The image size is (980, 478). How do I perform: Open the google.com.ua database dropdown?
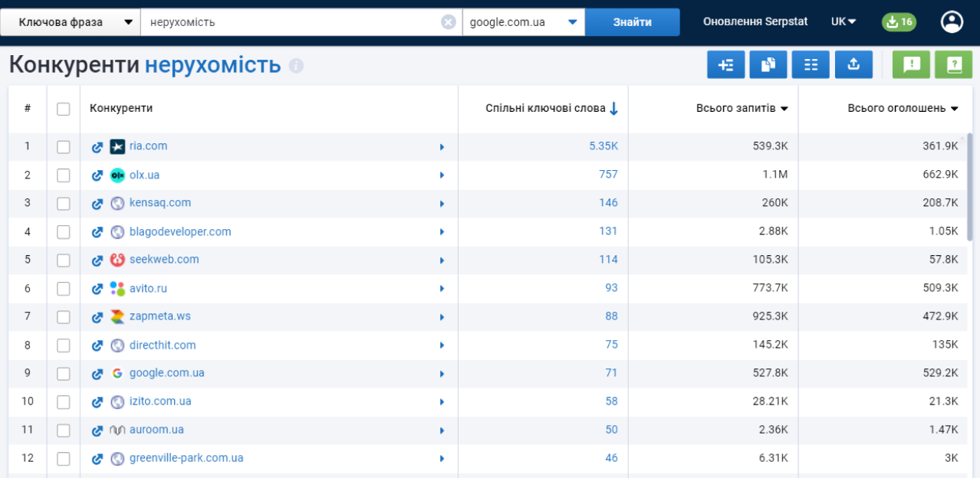[x=524, y=22]
